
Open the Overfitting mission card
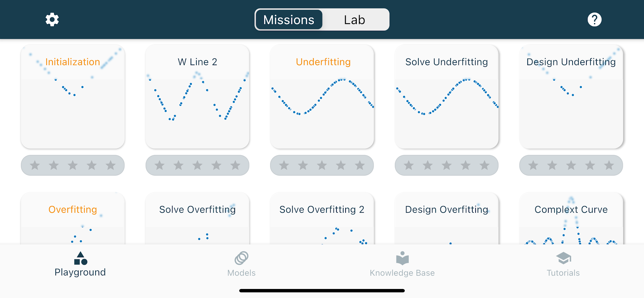point(73,218)
